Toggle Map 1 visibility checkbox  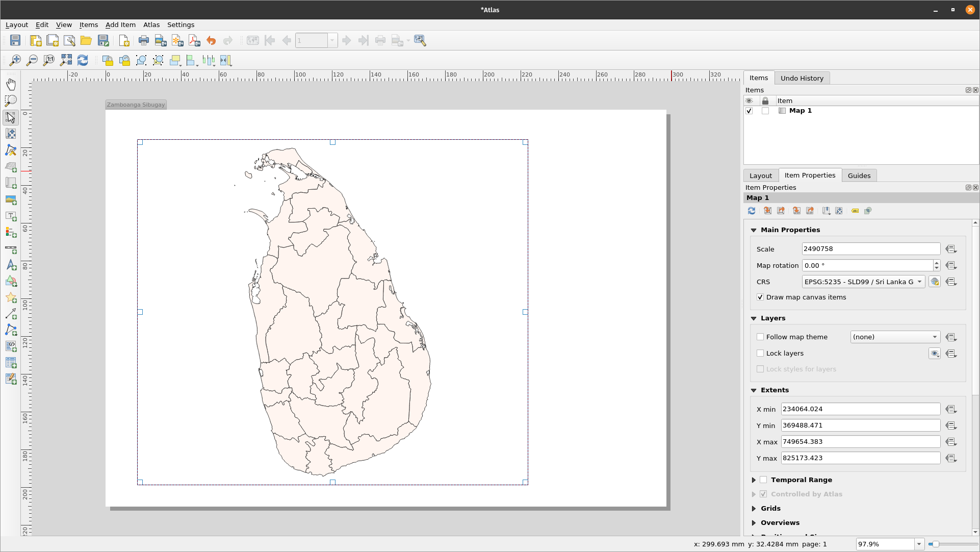pos(749,111)
